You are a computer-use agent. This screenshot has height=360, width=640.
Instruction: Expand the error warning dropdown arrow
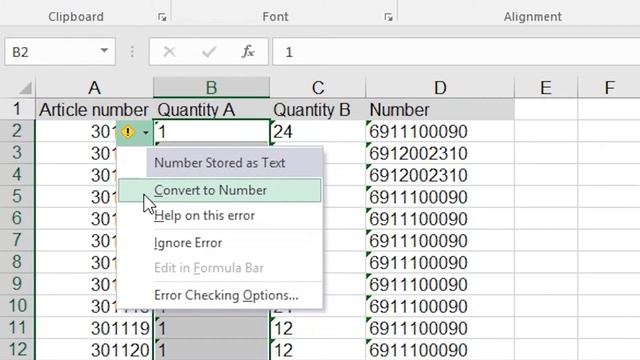pyautogui.click(x=146, y=132)
